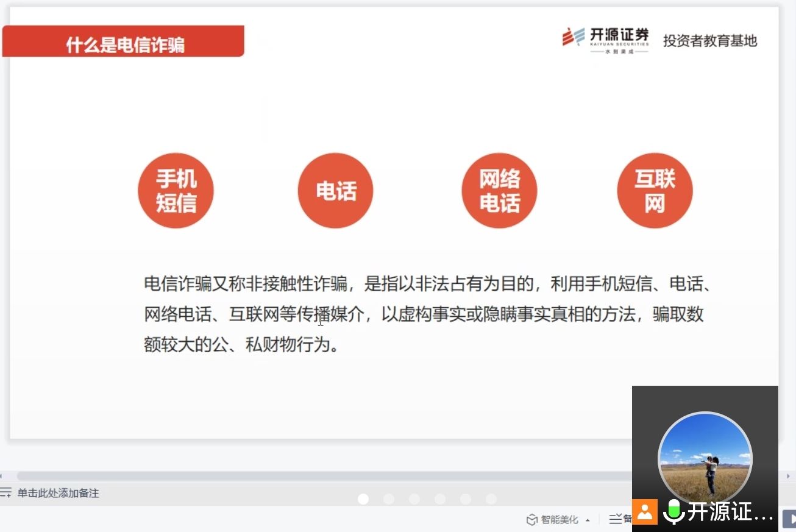796x532 pixels.
Task: Click the slideshow play button at bottom right
Action: (790, 519)
